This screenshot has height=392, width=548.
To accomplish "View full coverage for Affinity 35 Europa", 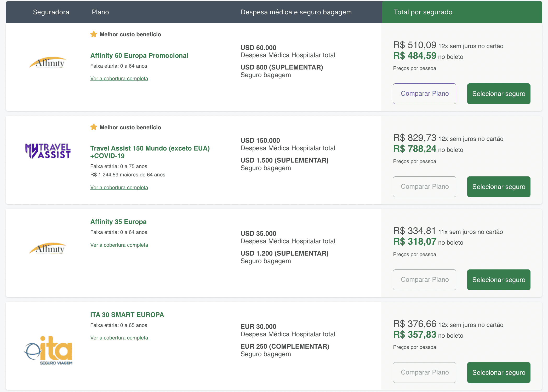I will (119, 245).
